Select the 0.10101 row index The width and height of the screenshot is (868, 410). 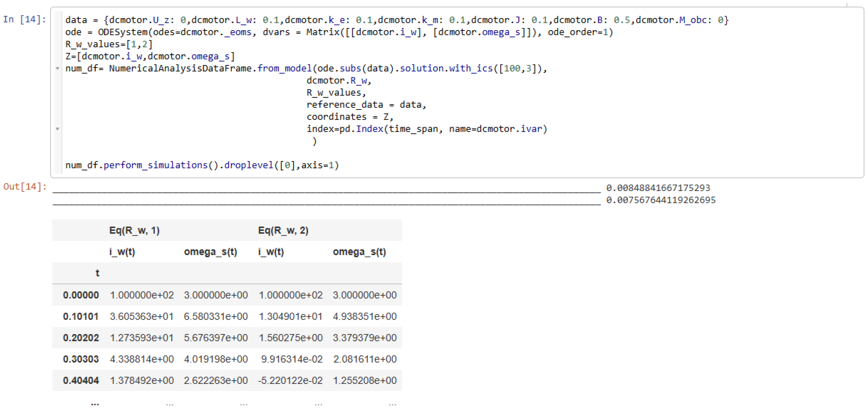(x=81, y=316)
